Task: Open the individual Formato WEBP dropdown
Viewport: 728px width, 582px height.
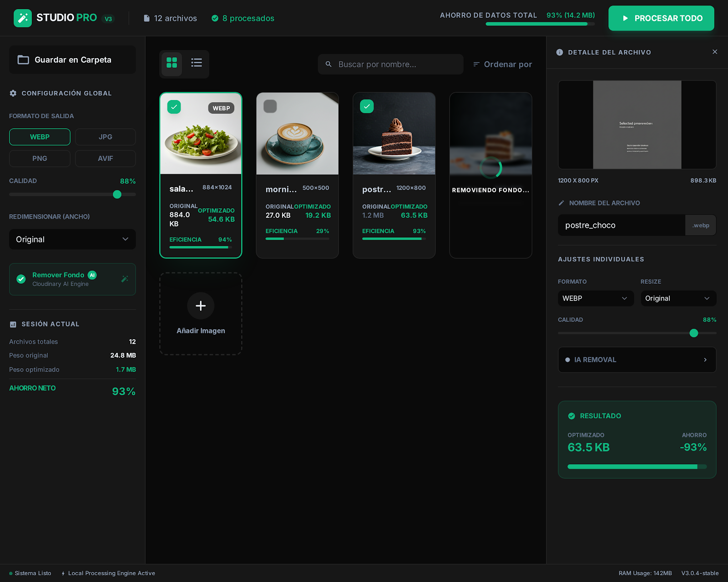Action: 595,298
